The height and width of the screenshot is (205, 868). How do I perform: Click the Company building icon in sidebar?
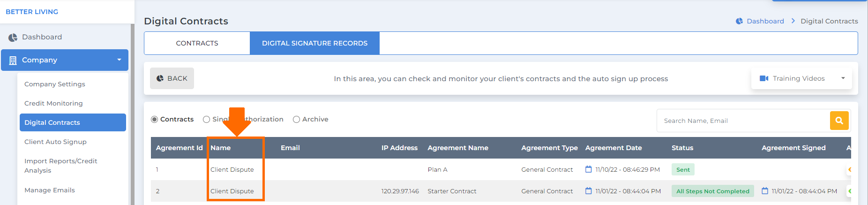coord(13,61)
